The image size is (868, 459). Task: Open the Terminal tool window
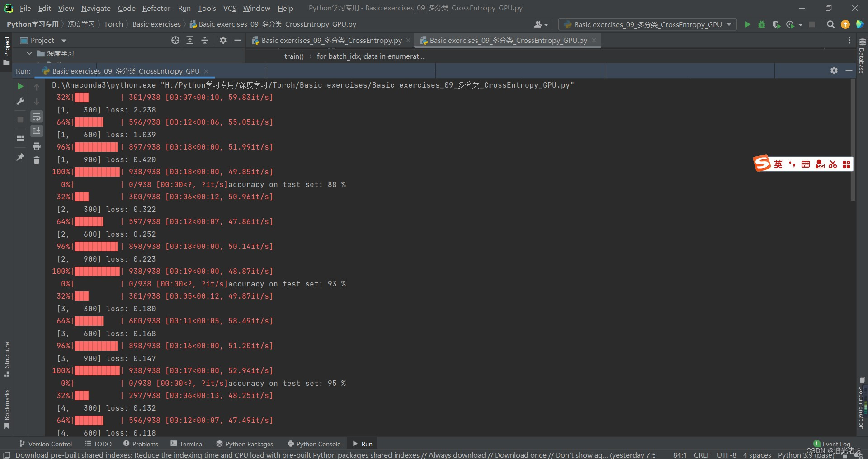pos(187,444)
